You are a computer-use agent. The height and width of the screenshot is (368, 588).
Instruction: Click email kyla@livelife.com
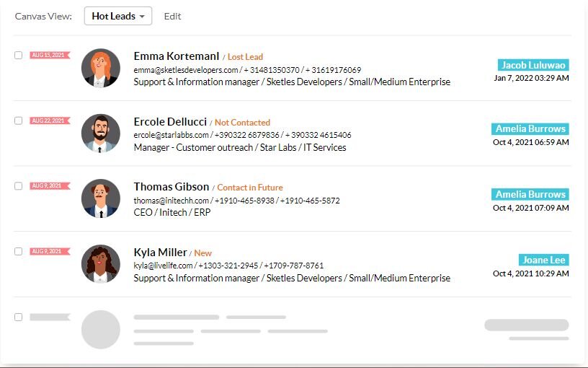(163, 266)
